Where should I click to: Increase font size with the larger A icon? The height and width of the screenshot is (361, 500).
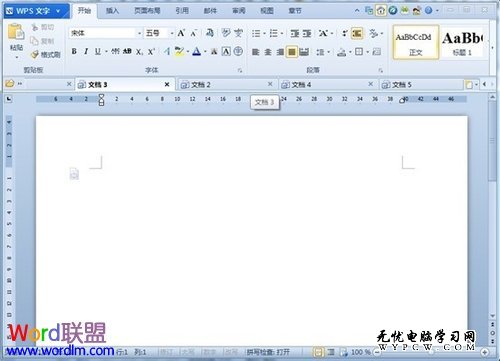click(x=181, y=33)
